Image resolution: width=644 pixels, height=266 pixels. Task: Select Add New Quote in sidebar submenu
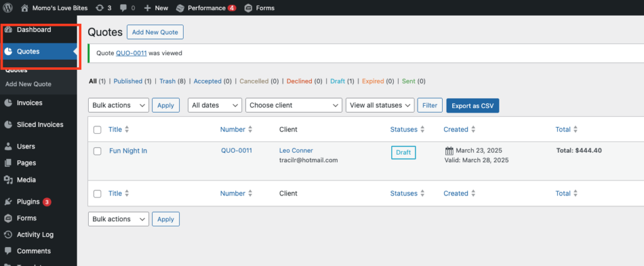point(28,84)
